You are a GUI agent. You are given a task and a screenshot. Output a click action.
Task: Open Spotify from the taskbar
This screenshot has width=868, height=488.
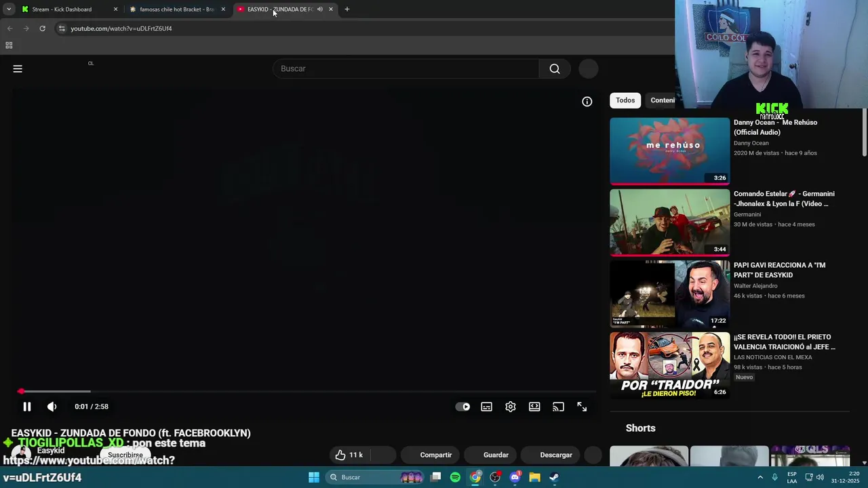coord(455,477)
